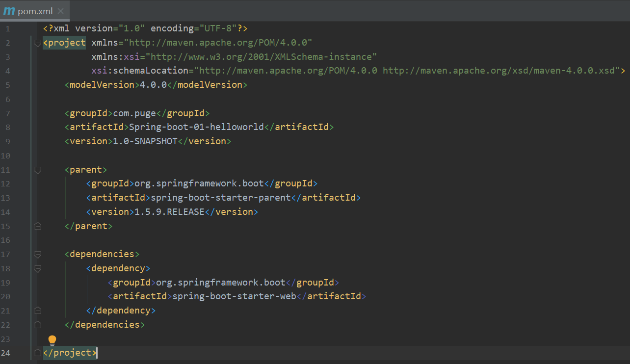Click fold marker at closing project tag
Screen dimensions: 630x364
pos(38,353)
